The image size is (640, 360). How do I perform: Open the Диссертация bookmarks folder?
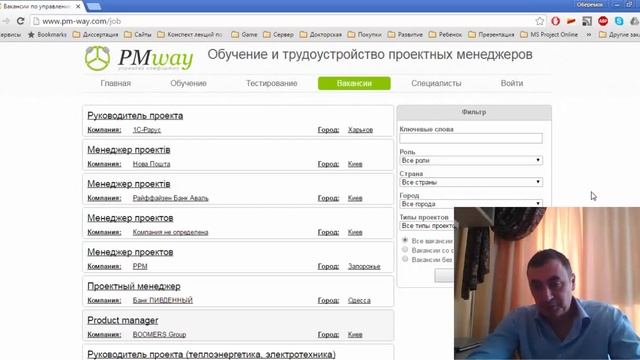coord(96,35)
